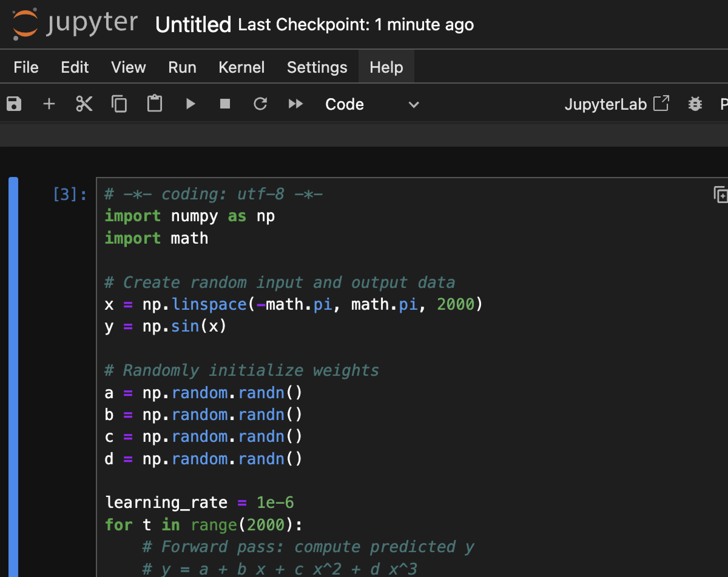The image size is (728, 577).
Task: Rename notebook by clicking Untitled title
Action: tap(193, 24)
